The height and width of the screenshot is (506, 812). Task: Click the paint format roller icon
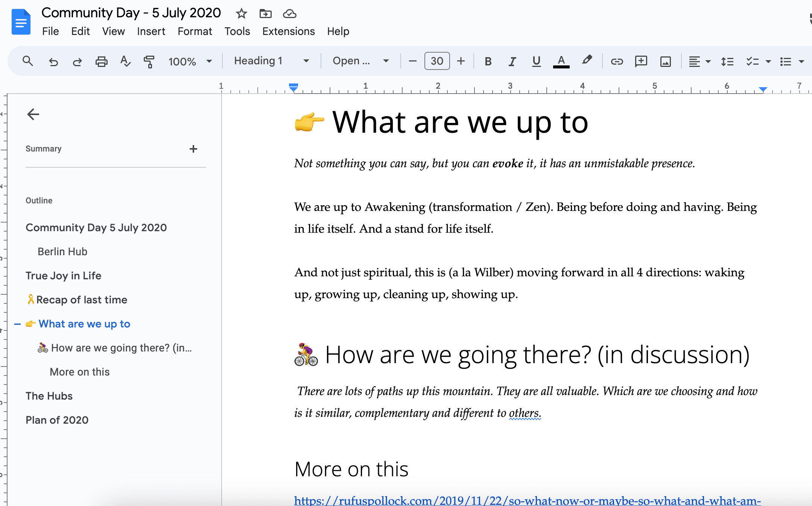[x=149, y=61]
